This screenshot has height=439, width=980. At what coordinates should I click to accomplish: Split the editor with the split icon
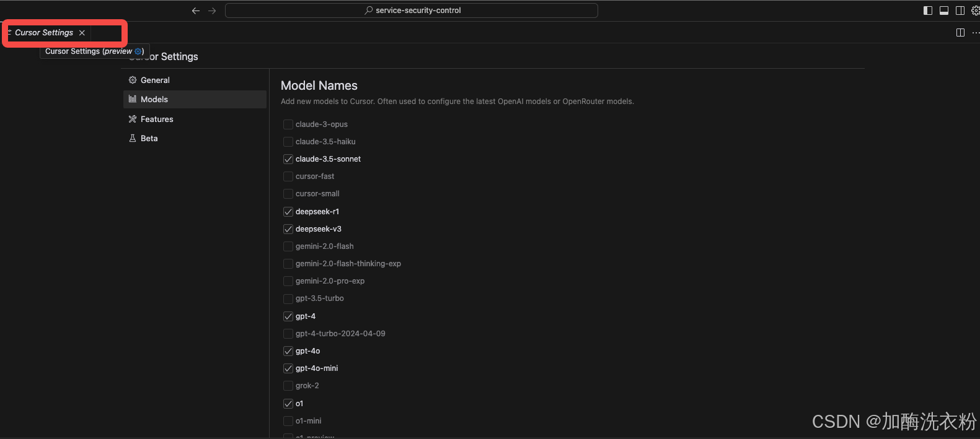960,33
